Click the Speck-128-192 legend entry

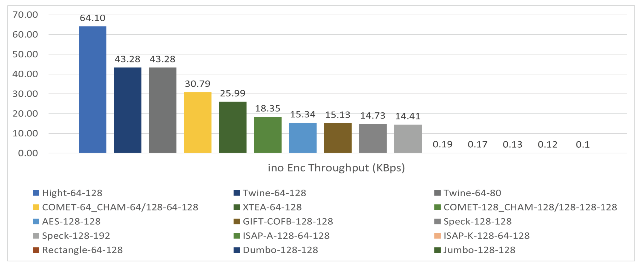(76, 236)
